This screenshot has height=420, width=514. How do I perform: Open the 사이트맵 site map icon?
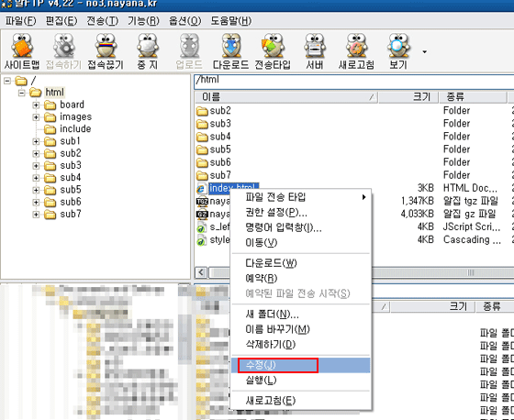[22, 51]
